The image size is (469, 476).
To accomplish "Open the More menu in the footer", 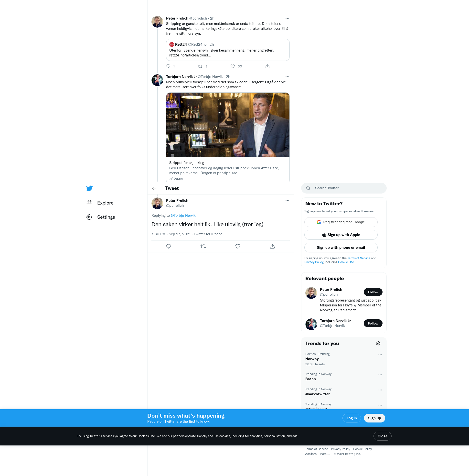I will click(325, 454).
